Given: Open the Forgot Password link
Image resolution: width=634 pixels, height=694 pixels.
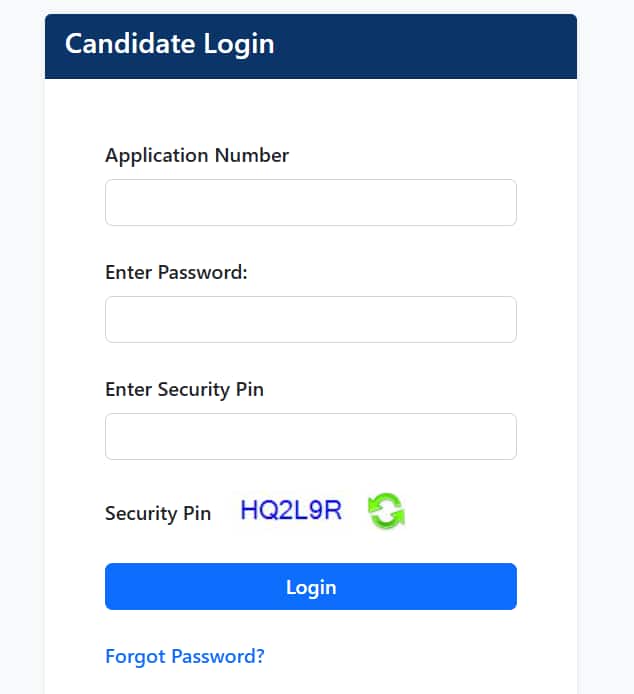Looking at the screenshot, I should tap(185, 657).
